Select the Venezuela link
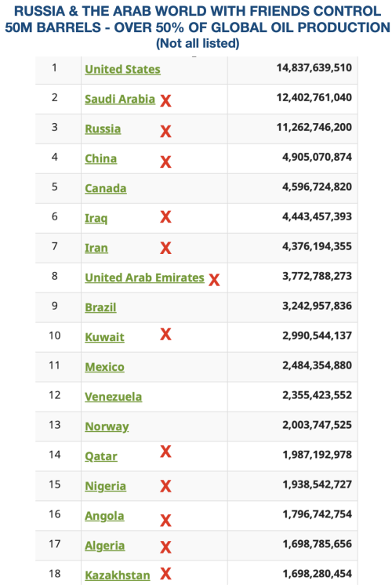Viewport: 392px width, 588px height. point(113,397)
